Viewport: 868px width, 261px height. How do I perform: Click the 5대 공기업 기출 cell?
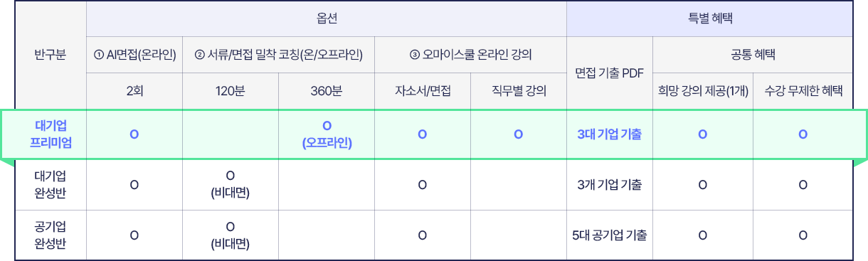tap(609, 235)
